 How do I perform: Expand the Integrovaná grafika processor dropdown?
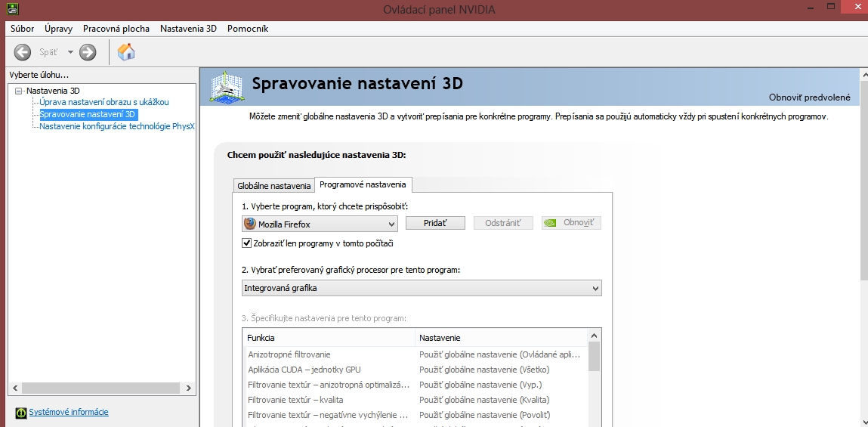tap(422, 288)
